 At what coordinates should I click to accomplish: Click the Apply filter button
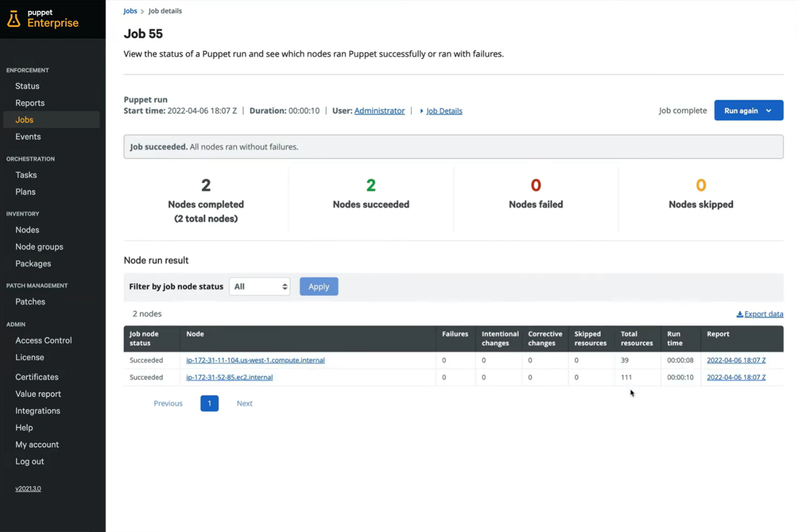click(x=319, y=286)
